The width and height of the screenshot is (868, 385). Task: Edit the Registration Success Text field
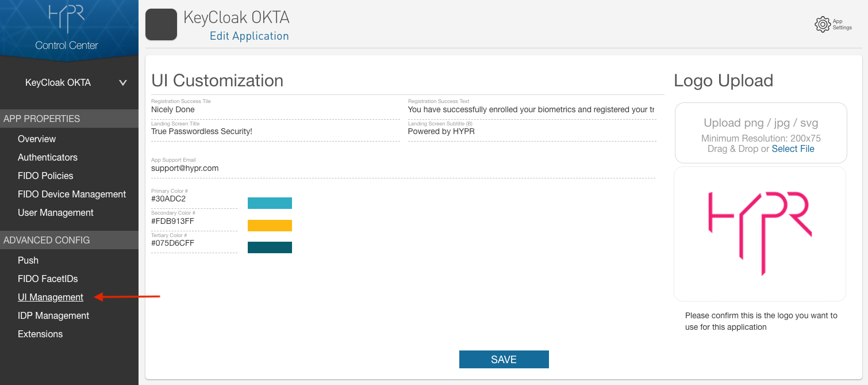pyautogui.click(x=532, y=109)
